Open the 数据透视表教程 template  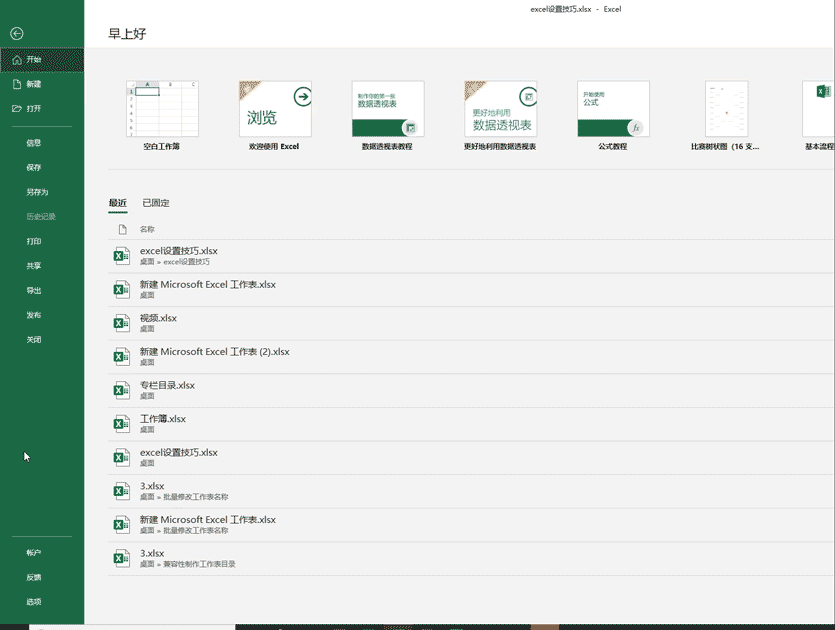tap(388, 115)
